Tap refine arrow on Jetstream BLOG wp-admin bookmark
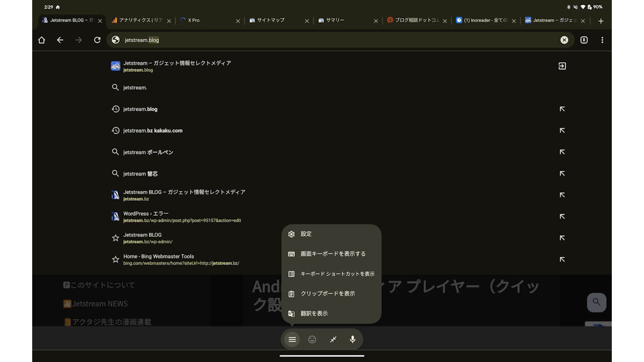This screenshot has width=644, height=362. pos(562,238)
